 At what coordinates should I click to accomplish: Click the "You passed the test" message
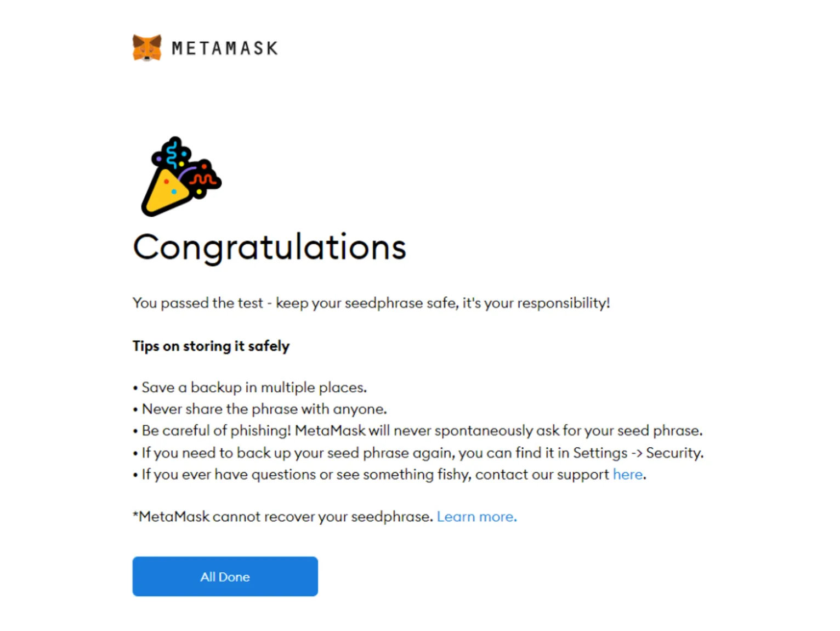tap(371, 303)
